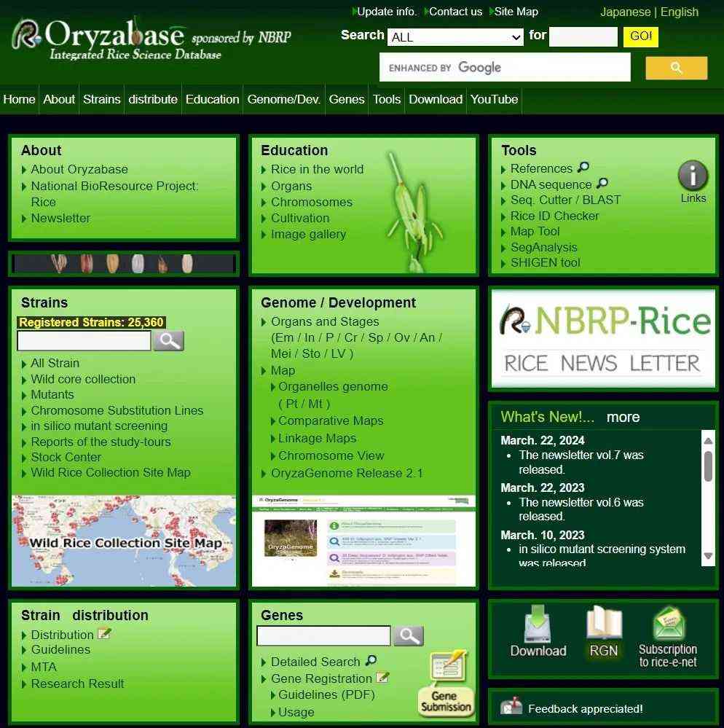
Task: Open the Wild Rice Collection Site Map image
Action: tap(124, 541)
